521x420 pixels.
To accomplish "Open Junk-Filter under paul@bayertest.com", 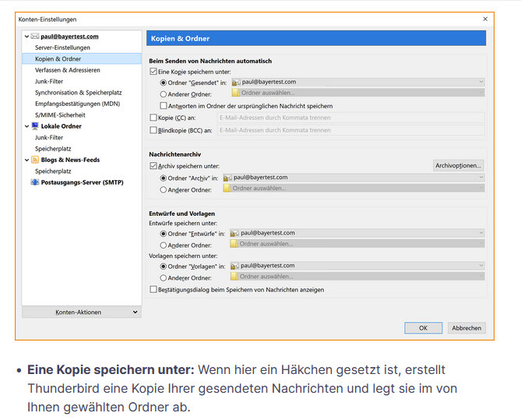I will point(49,82).
